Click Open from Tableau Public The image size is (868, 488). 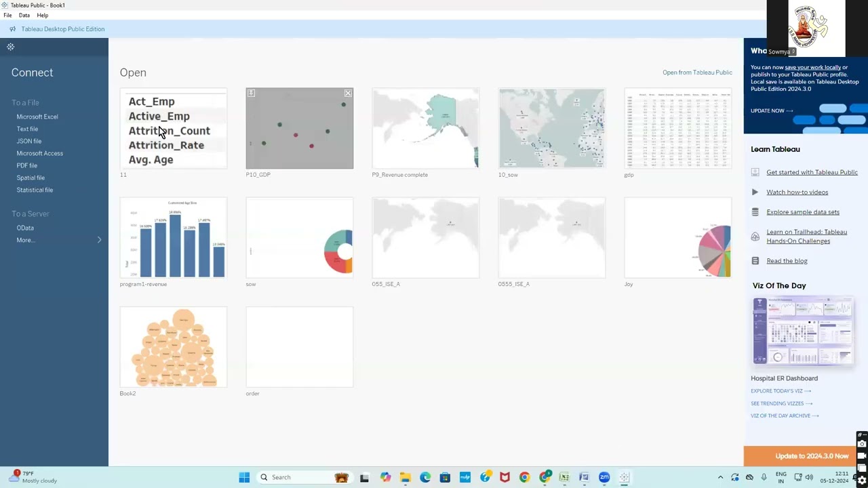coord(697,73)
